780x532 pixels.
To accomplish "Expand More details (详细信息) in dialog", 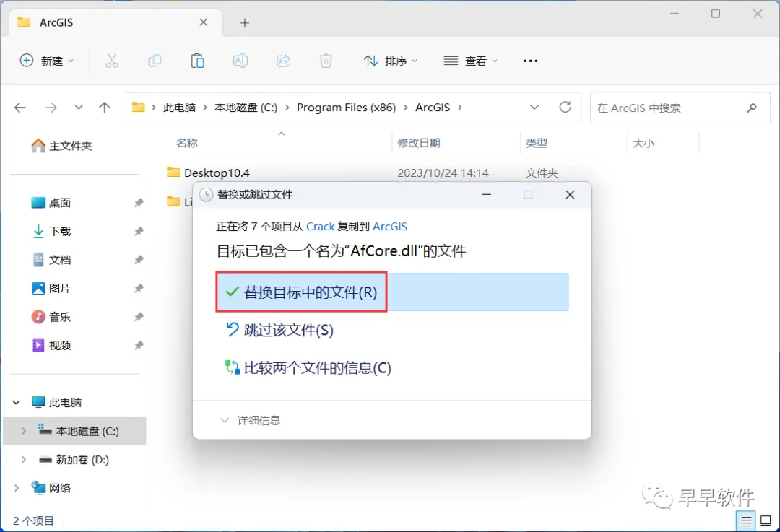I will click(250, 421).
